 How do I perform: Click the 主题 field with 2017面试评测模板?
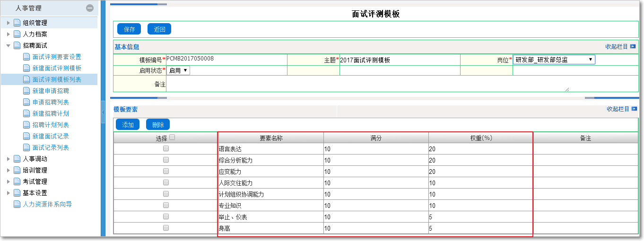(x=400, y=60)
